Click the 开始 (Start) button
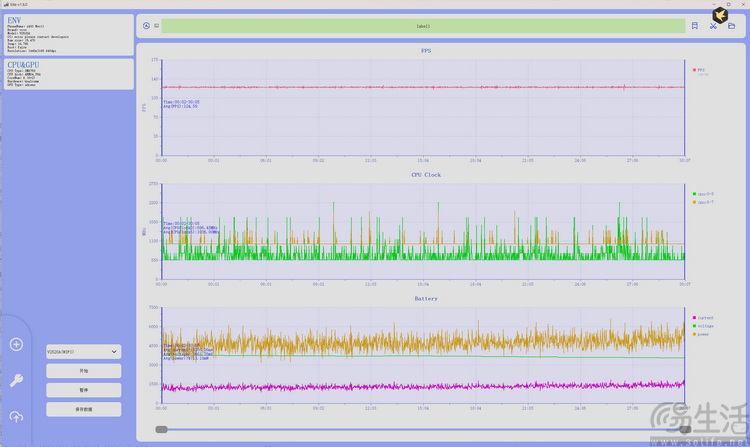 [x=83, y=371]
